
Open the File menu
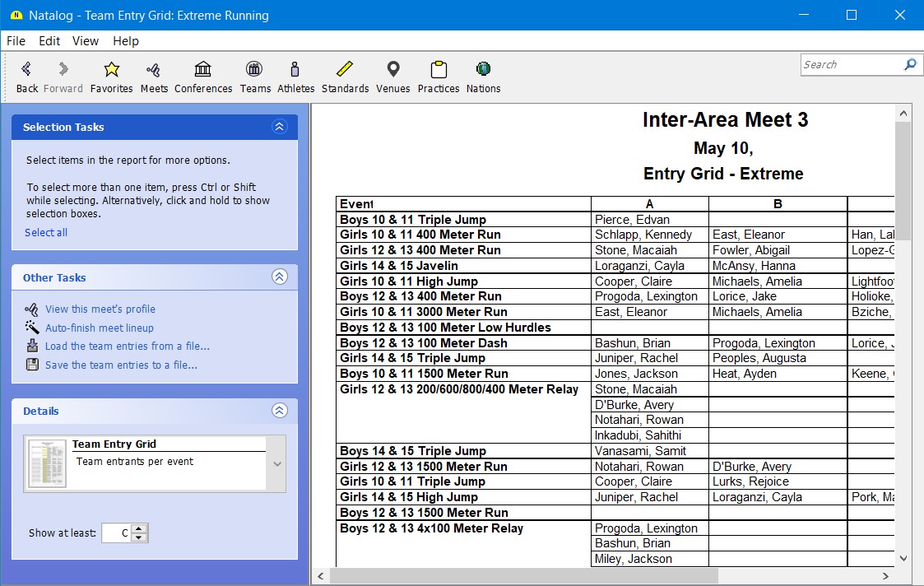click(16, 41)
